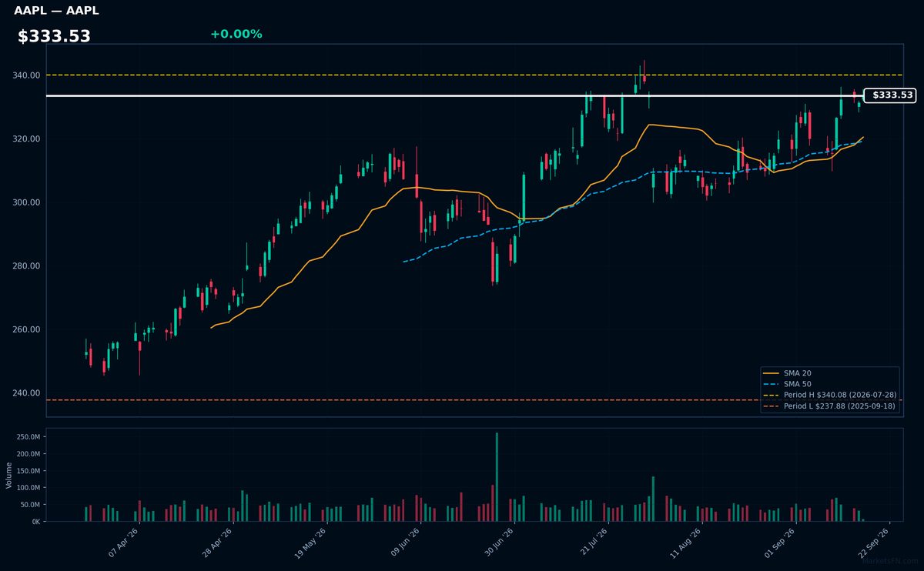Select the large $333.53 price heading
Image resolution: width=924 pixels, height=571 pixels.
[54, 36]
